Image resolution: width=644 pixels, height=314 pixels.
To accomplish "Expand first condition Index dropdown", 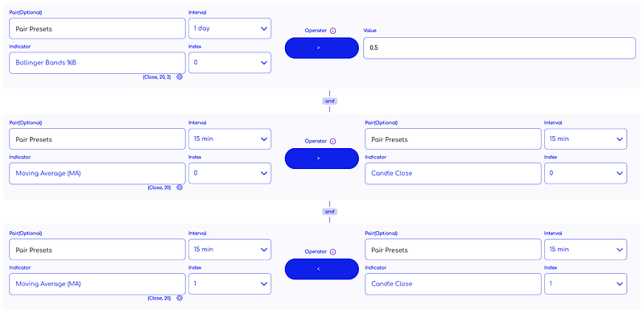I will tap(229, 63).
